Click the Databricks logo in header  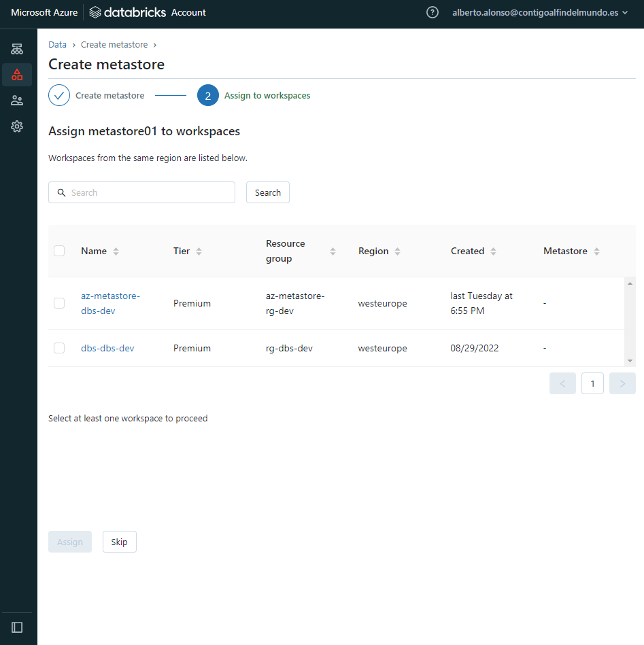coord(128,12)
